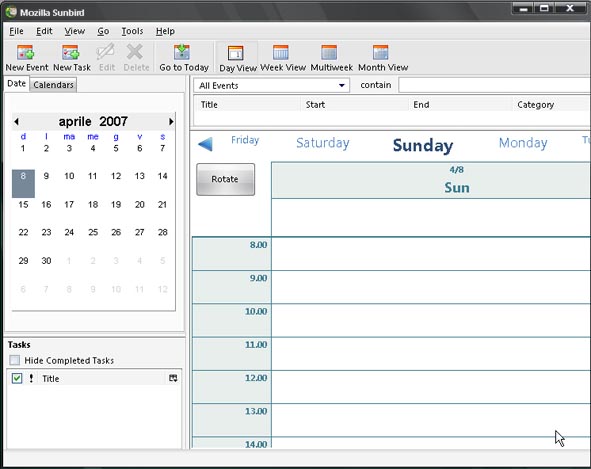Navigate to Friday in day strip
This screenshot has height=469, width=591.
(245, 140)
